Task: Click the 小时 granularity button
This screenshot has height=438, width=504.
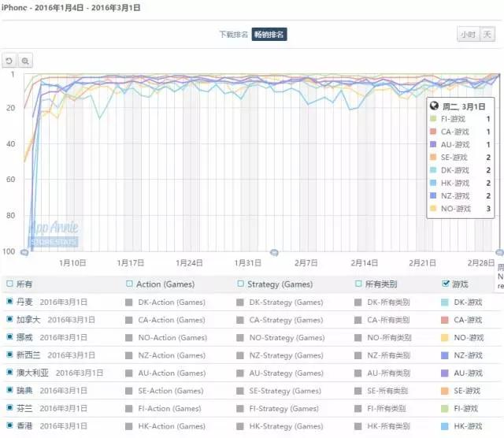Action: coord(468,35)
